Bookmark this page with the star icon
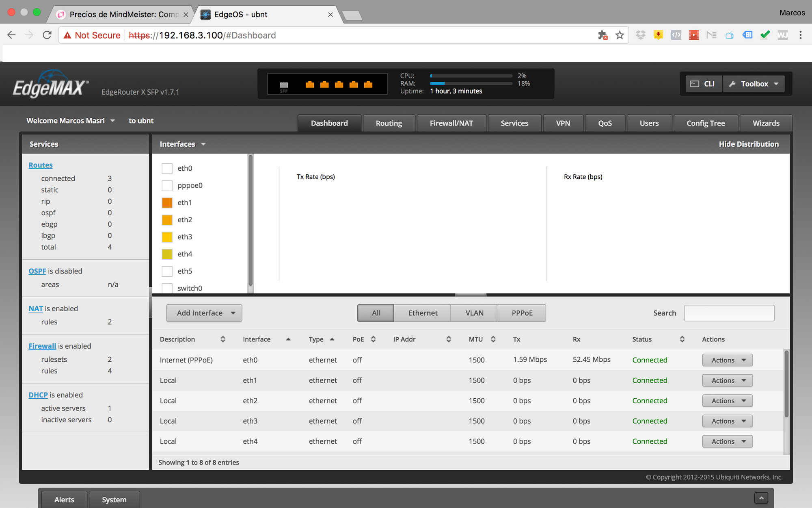Image resolution: width=812 pixels, height=508 pixels. [620, 35]
